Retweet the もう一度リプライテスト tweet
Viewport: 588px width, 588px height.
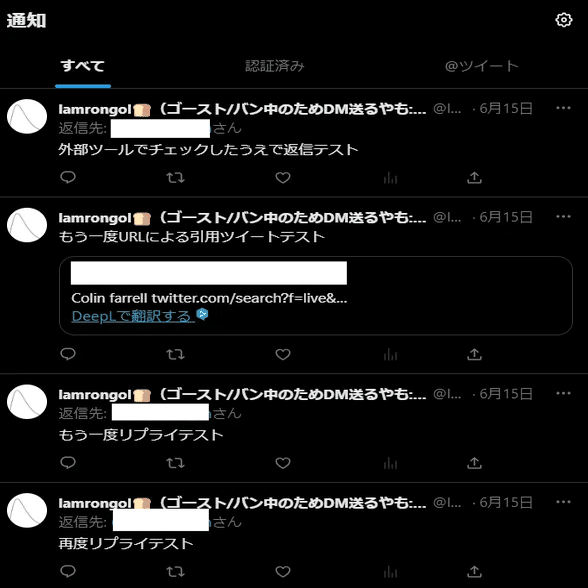tap(176, 463)
